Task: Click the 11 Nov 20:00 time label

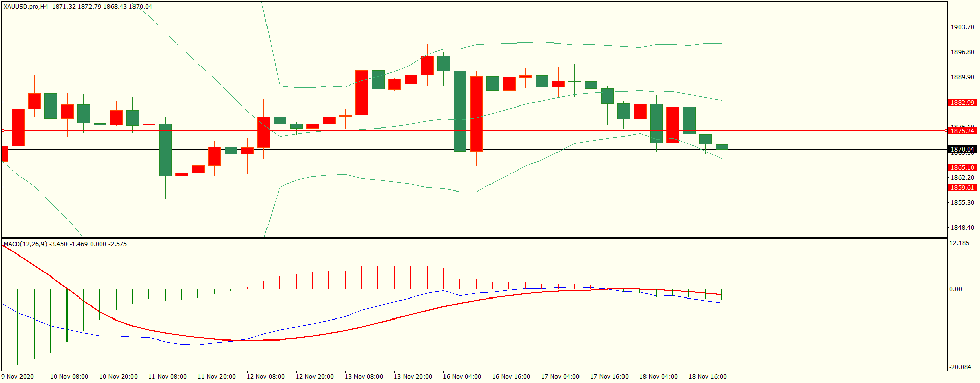Action: pos(216,377)
